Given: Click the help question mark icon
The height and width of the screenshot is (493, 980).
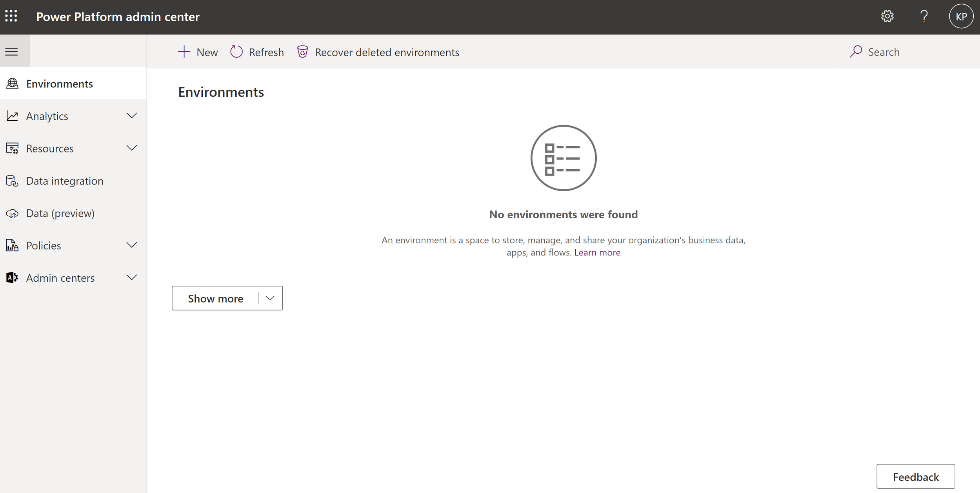Looking at the screenshot, I should point(924,16).
